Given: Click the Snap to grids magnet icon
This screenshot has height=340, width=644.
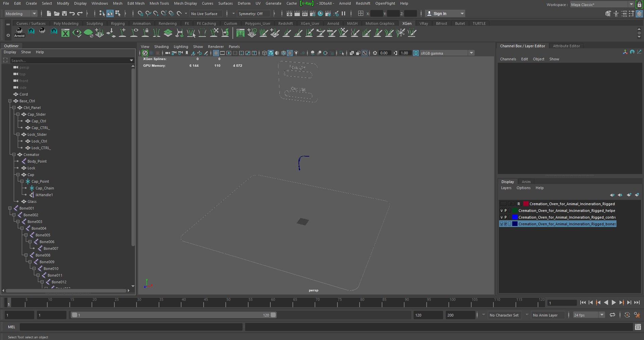Looking at the screenshot, I should [x=141, y=13].
